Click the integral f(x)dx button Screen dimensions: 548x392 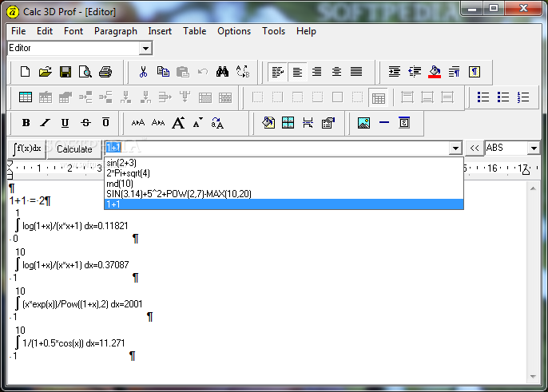(27, 148)
